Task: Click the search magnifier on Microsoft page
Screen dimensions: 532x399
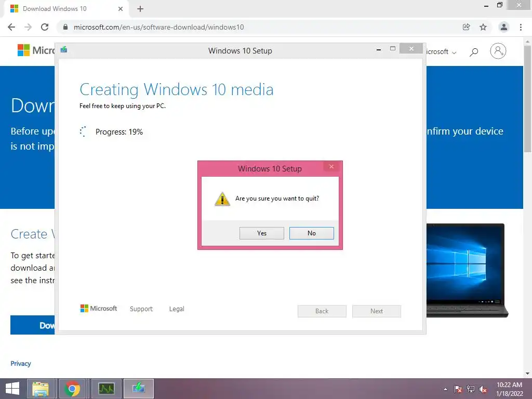Action: [474, 52]
